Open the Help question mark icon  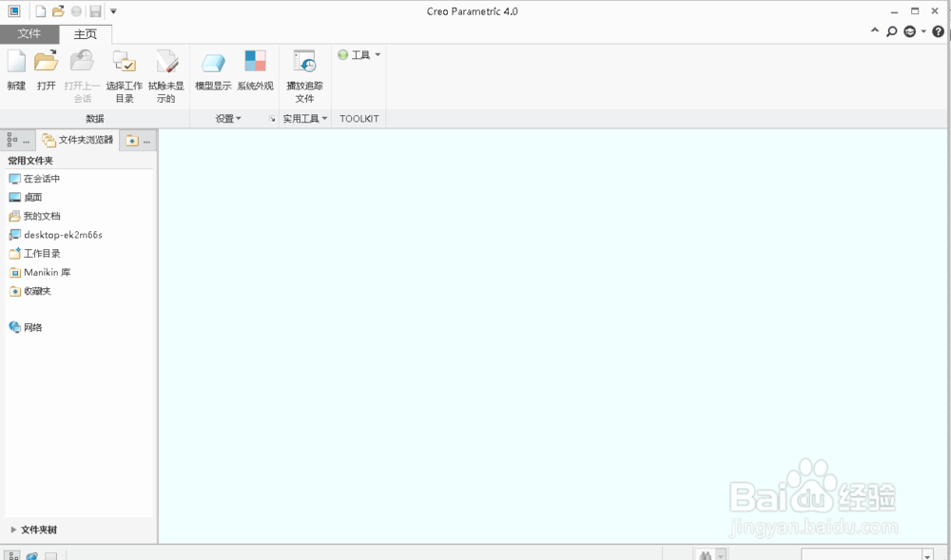click(x=938, y=31)
